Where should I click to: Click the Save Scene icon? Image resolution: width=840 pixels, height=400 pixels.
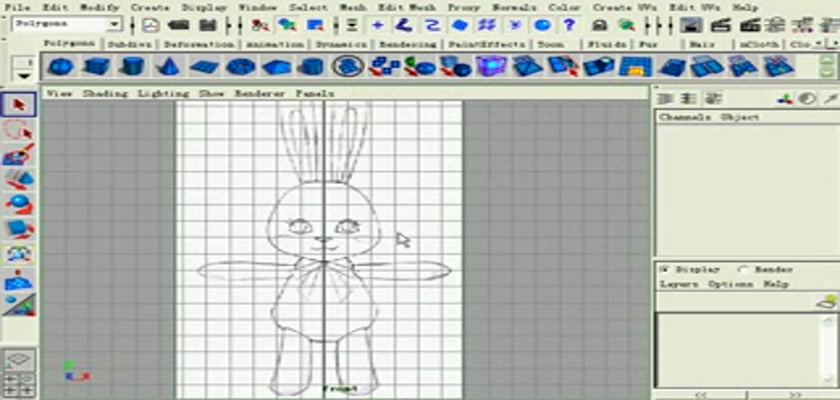[x=207, y=25]
